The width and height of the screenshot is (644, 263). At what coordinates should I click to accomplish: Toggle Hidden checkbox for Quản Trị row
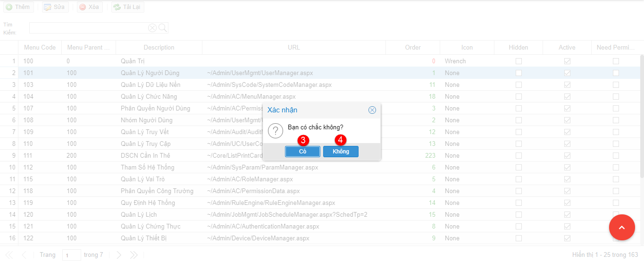[x=519, y=61]
